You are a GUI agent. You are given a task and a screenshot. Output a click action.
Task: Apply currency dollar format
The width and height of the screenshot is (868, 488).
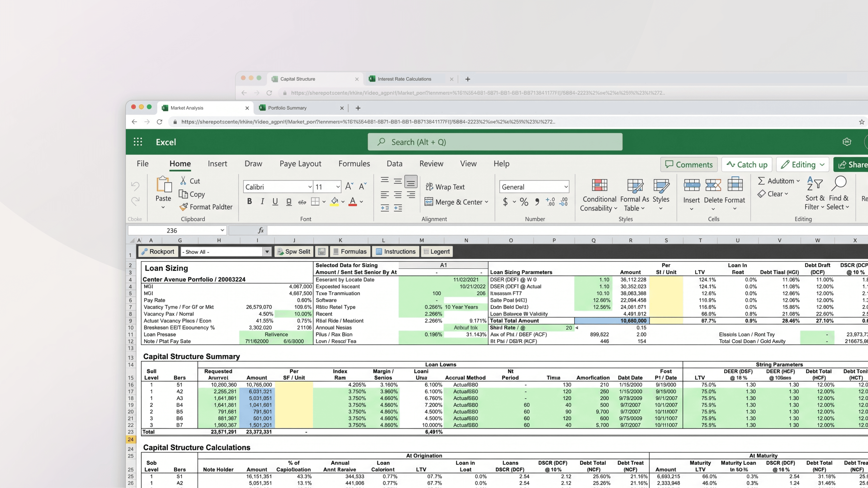[x=505, y=202]
